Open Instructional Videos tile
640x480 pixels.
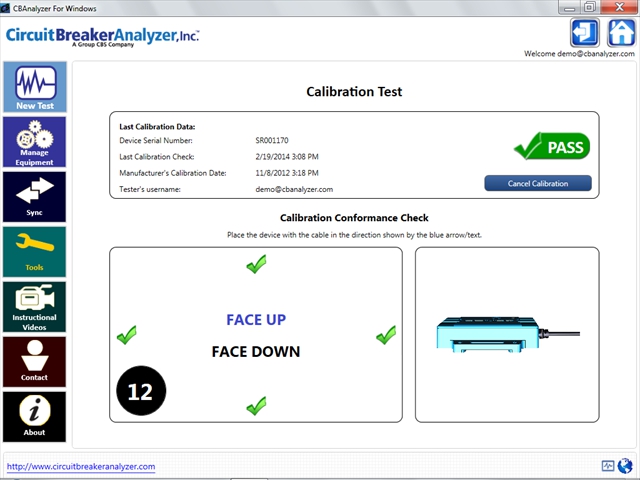[35, 307]
